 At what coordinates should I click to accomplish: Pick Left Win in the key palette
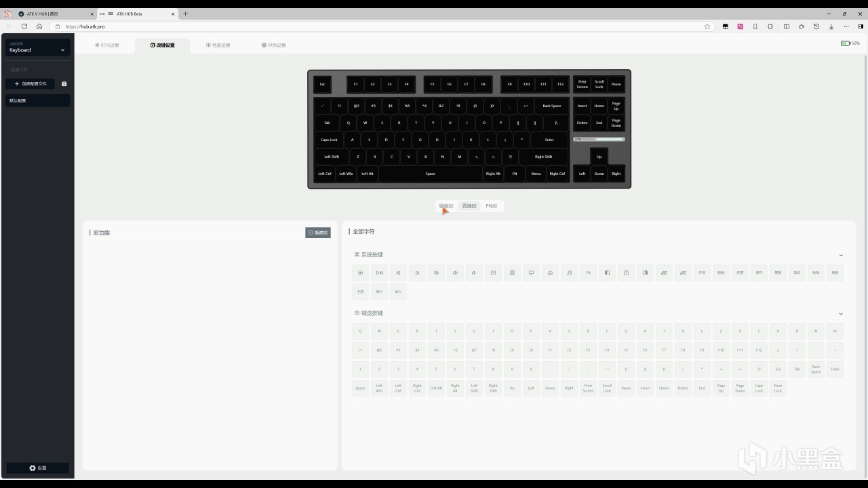379,388
